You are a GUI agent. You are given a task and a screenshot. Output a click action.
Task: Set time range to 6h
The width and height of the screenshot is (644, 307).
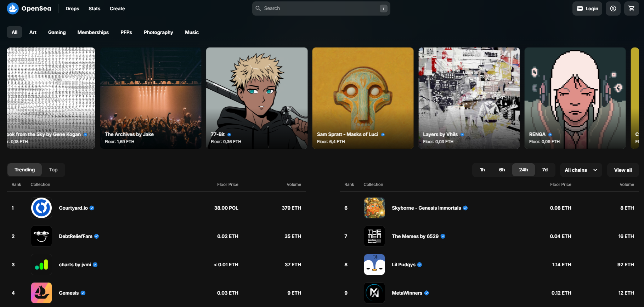pyautogui.click(x=502, y=170)
